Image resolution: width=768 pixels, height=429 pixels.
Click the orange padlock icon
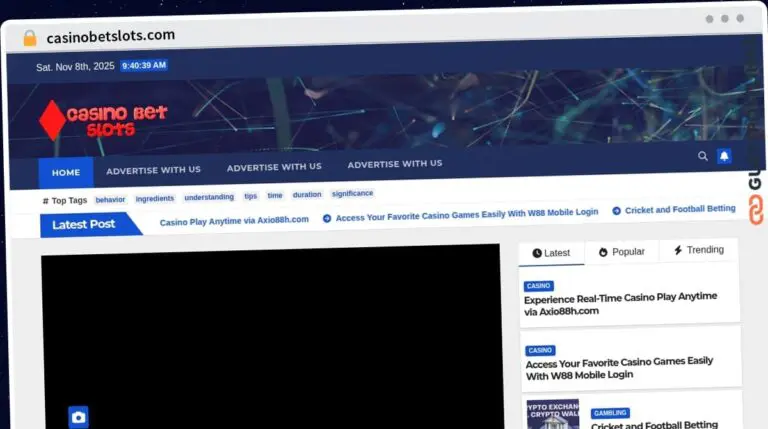tap(30, 38)
